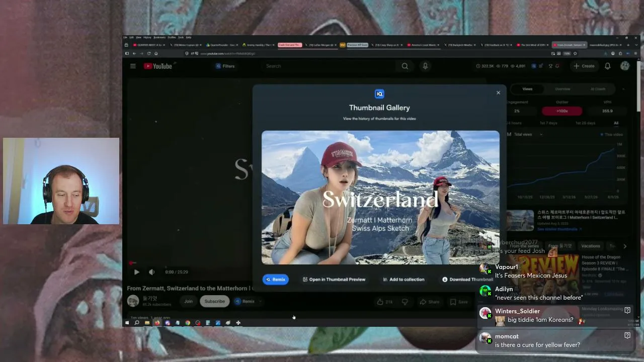Open the Help menu in the browser
The height and width of the screenshot is (362, 644).
coord(189,37)
